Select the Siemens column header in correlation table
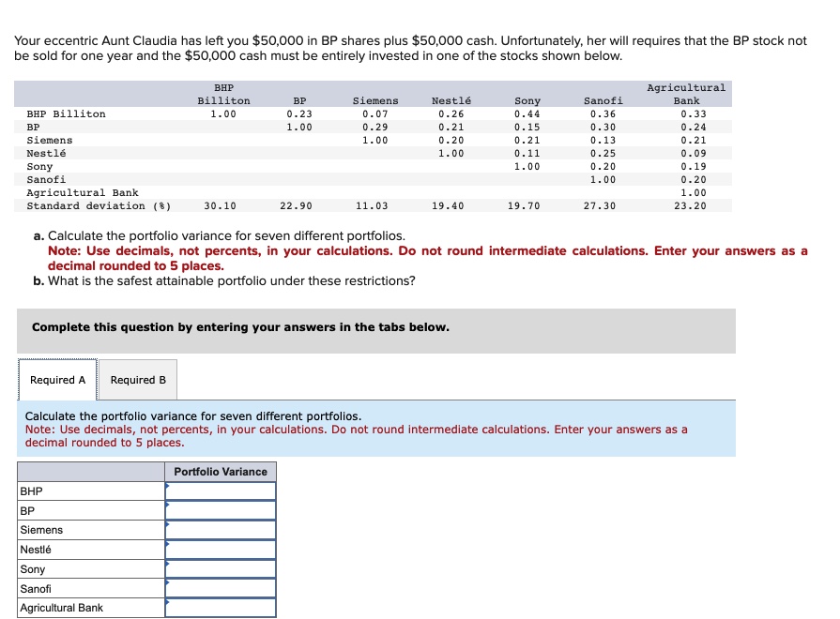840x619 pixels. click(375, 100)
